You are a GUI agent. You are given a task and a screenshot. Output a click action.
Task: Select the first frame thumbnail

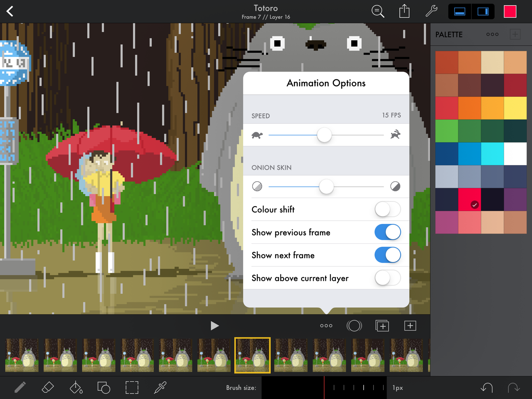click(x=22, y=355)
